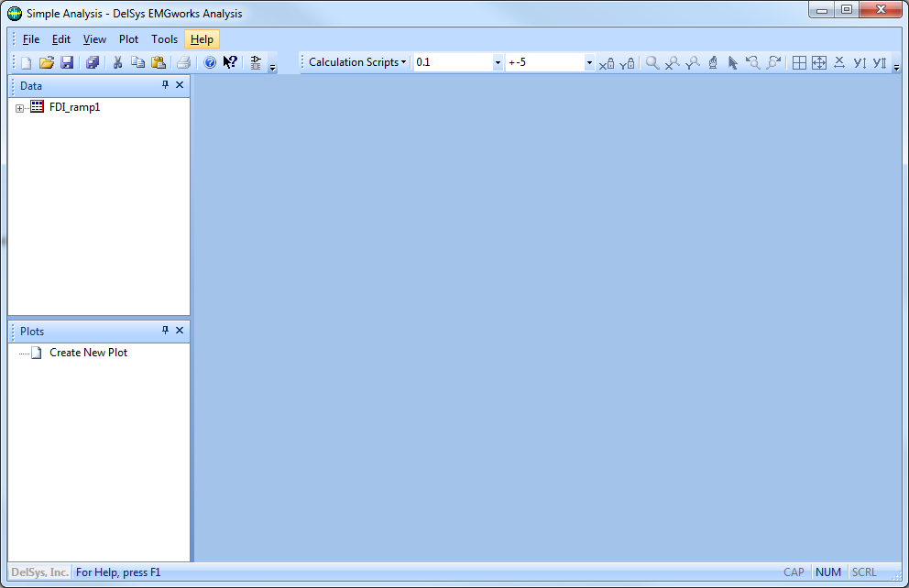The width and height of the screenshot is (909, 588).
Task: Toggle the pin on the Data panel
Action: (x=165, y=85)
